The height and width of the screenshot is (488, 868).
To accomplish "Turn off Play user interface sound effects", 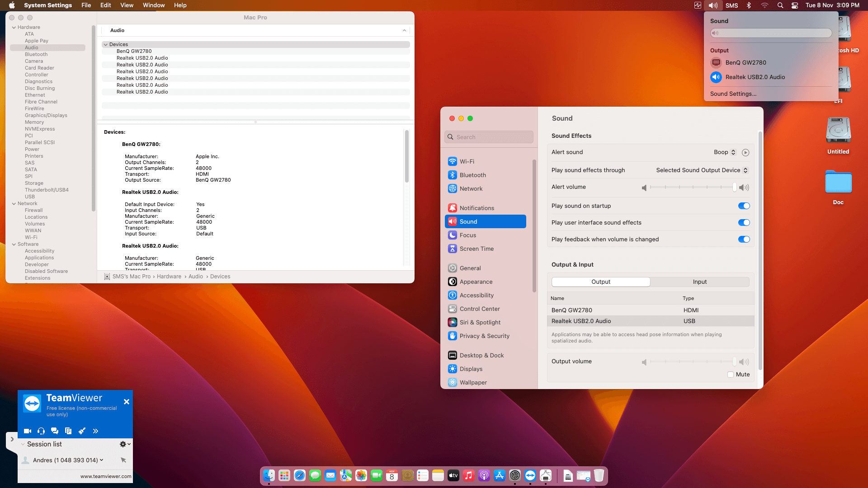I will tap(744, 223).
